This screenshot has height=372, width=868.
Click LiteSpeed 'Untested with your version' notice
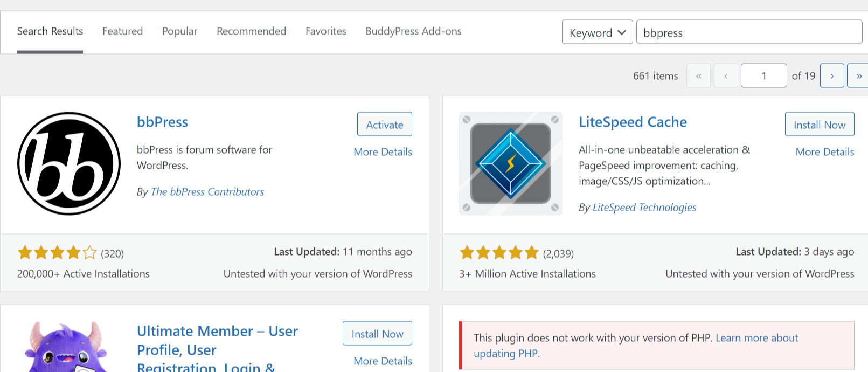point(760,274)
